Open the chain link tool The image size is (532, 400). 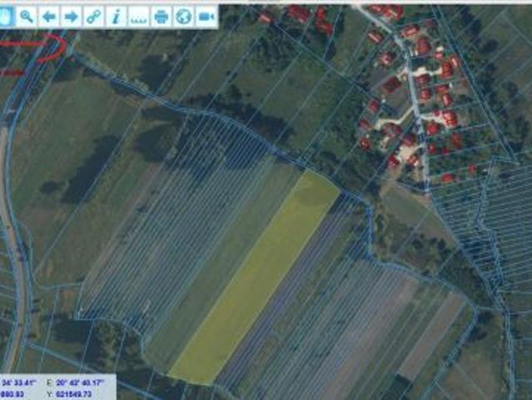pos(93,17)
